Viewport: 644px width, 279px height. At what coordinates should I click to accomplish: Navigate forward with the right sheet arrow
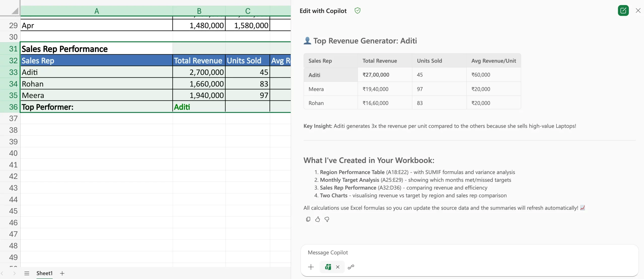tap(14, 273)
